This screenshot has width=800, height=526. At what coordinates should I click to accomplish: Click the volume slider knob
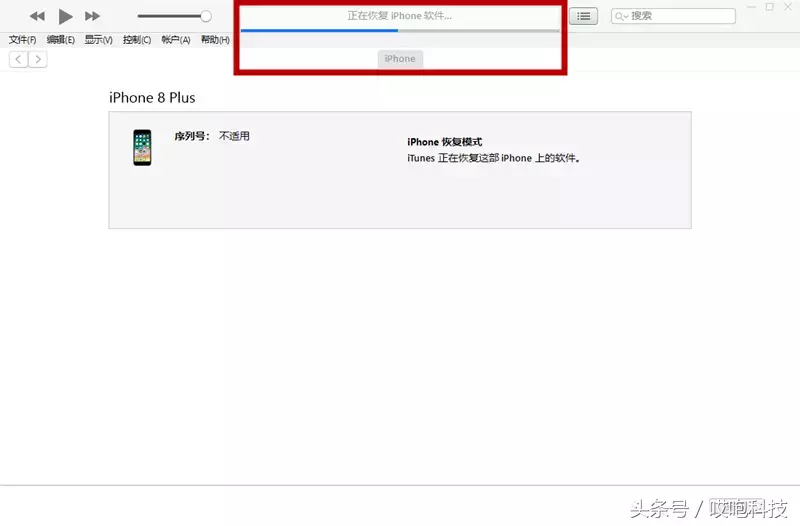[206, 16]
